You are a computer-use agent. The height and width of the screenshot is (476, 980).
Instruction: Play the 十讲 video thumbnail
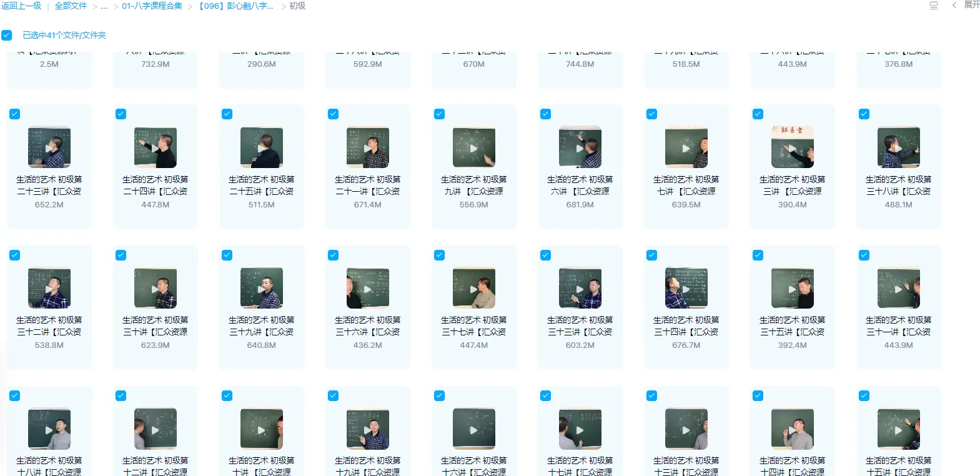[x=262, y=429]
